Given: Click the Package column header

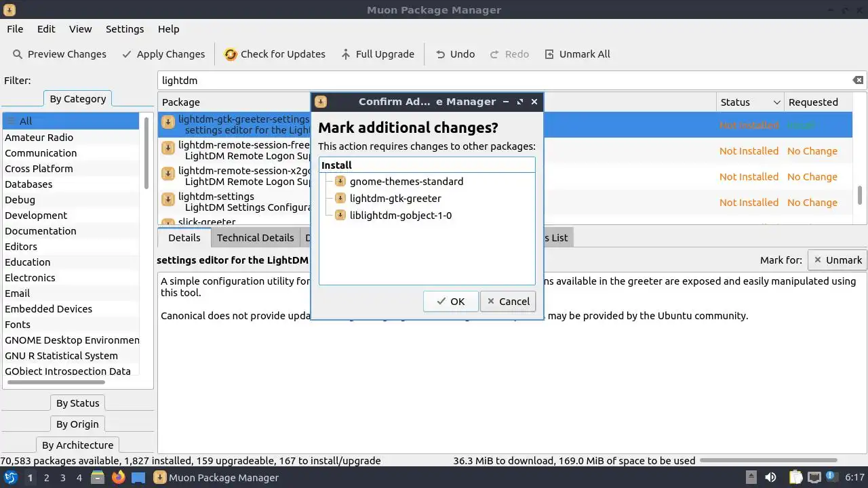Looking at the screenshot, I should (437, 102).
